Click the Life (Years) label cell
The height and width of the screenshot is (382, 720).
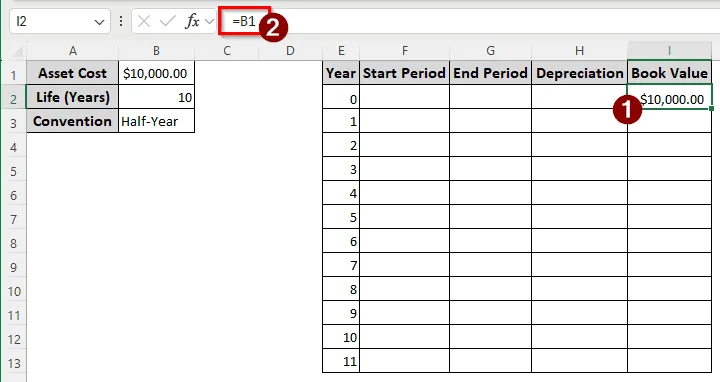pyautogui.click(x=73, y=97)
